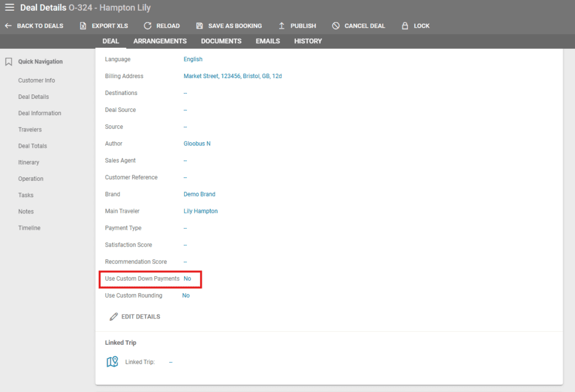This screenshot has width=575, height=392.
Task: View the History tab
Action: tap(308, 41)
